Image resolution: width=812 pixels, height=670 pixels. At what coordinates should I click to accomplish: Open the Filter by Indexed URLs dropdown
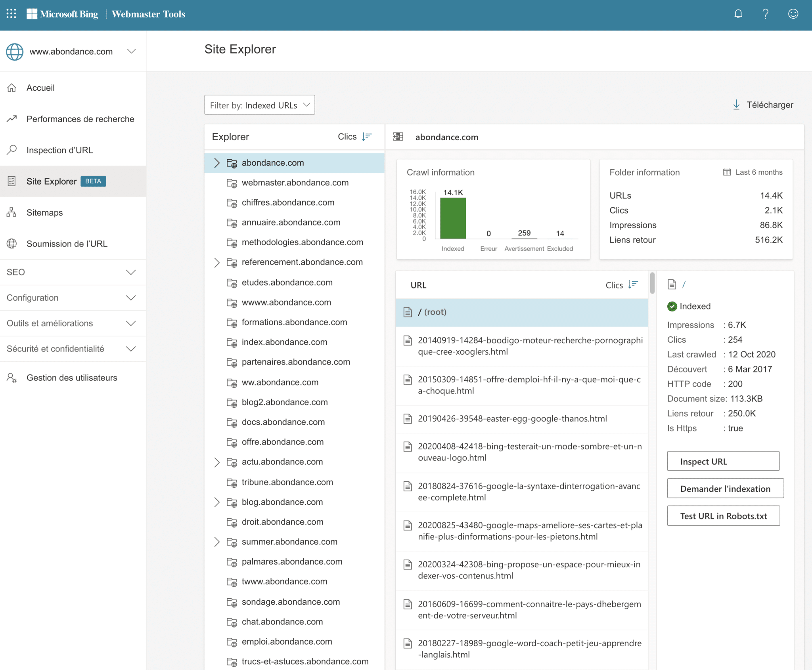tap(259, 105)
